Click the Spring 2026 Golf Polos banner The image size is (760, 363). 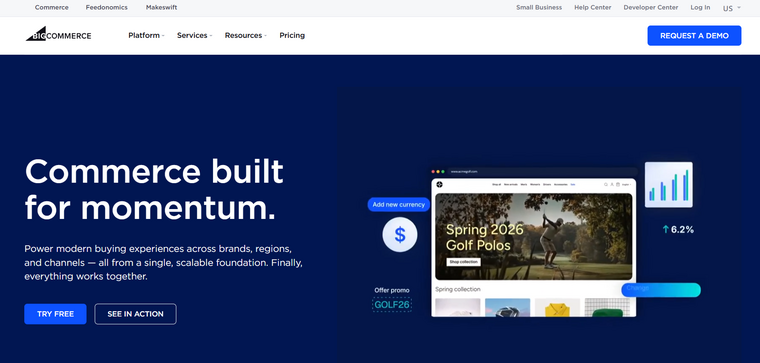(534, 237)
